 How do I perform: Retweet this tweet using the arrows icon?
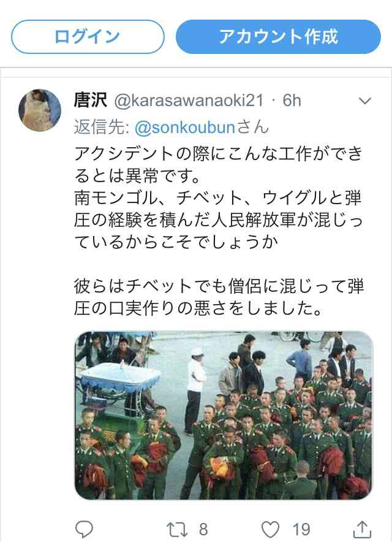point(177,530)
